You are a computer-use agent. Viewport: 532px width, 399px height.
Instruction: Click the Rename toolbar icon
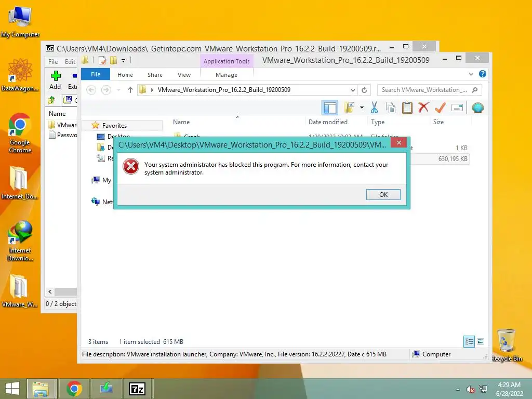pos(457,108)
